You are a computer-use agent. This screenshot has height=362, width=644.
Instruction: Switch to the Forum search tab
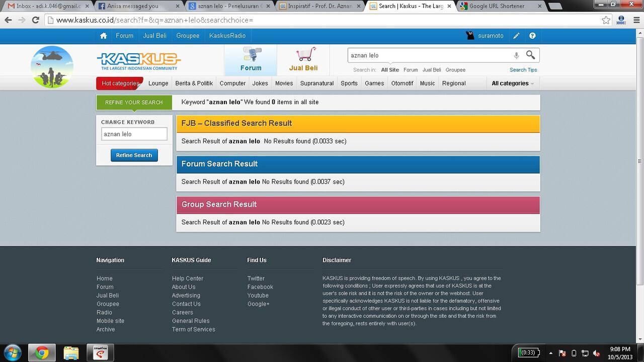pyautogui.click(x=251, y=60)
